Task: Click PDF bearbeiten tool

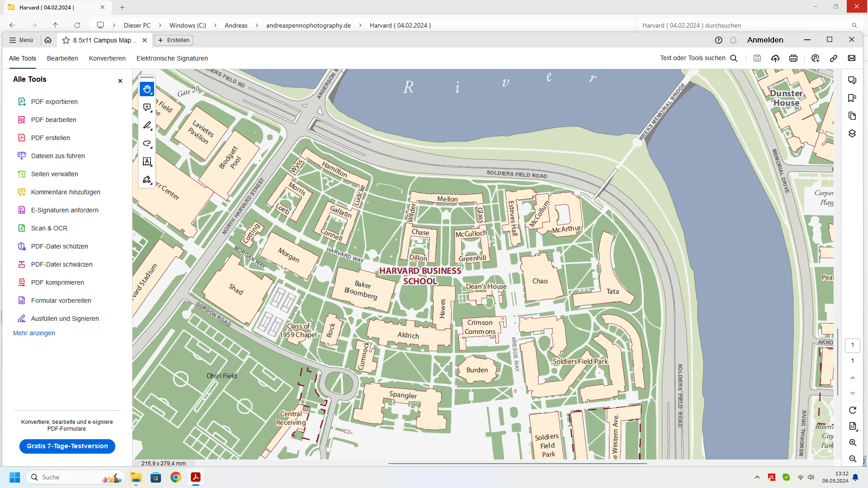Action: 53,120
